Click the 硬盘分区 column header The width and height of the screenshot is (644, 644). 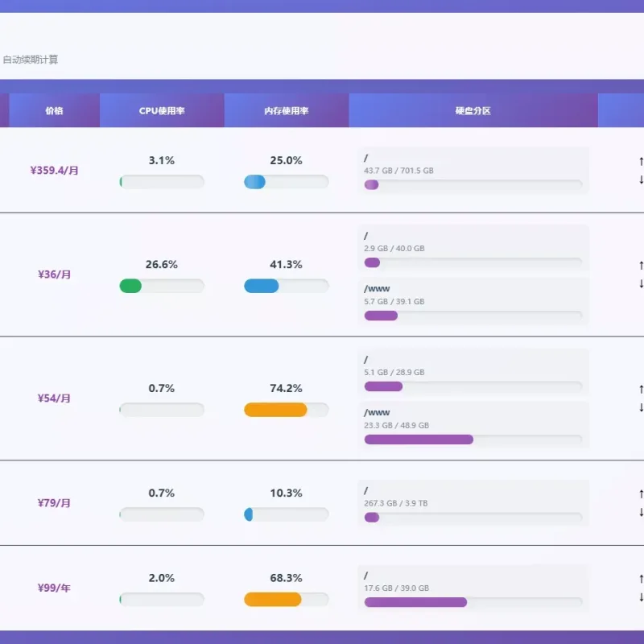473,110
